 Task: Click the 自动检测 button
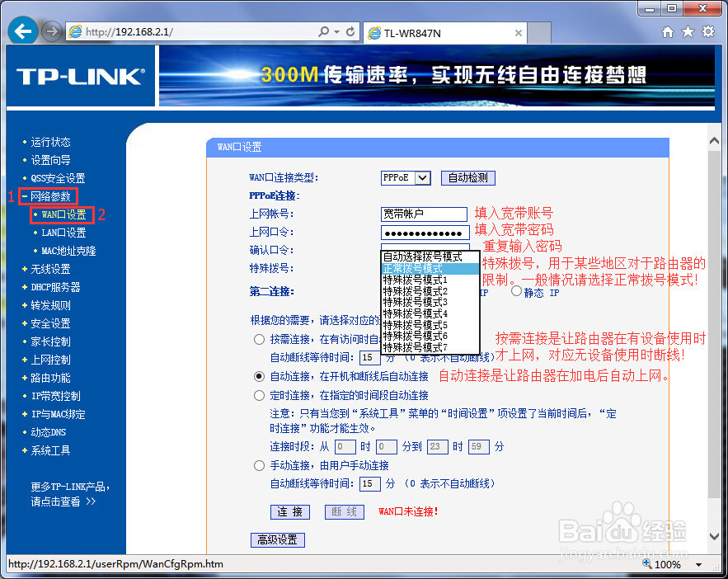pyautogui.click(x=468, y=177)
